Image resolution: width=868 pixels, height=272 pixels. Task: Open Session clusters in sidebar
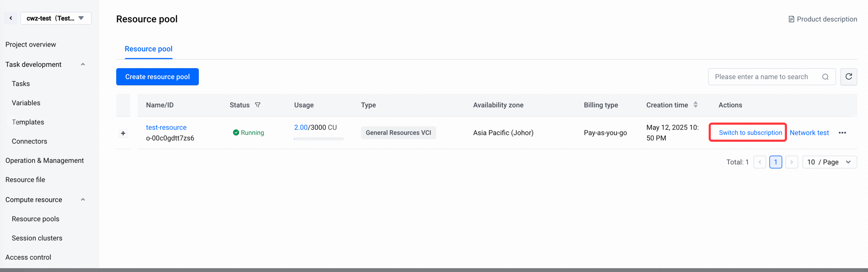[37, 238]
